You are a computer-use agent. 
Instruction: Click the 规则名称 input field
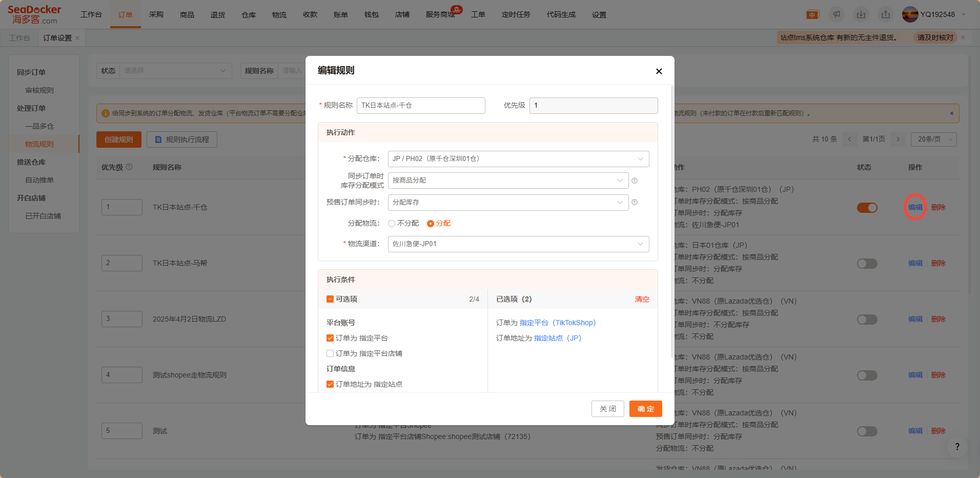point(421,106)
